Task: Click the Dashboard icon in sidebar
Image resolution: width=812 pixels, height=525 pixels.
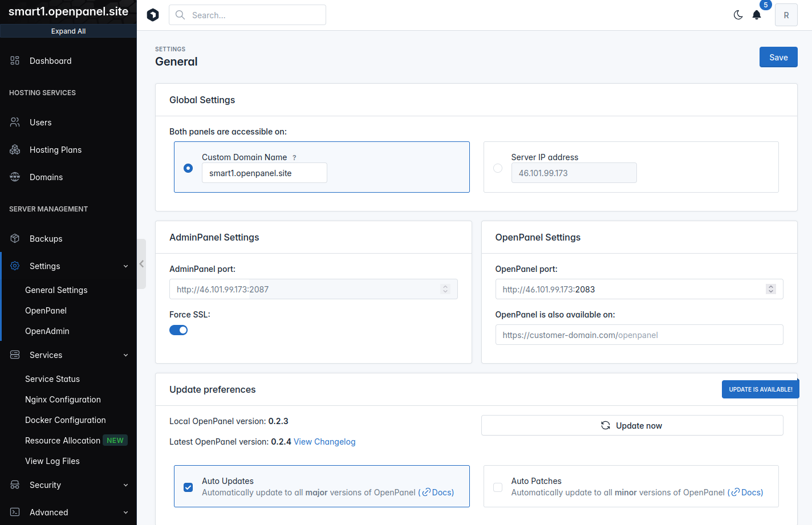Action: [15, 61]
